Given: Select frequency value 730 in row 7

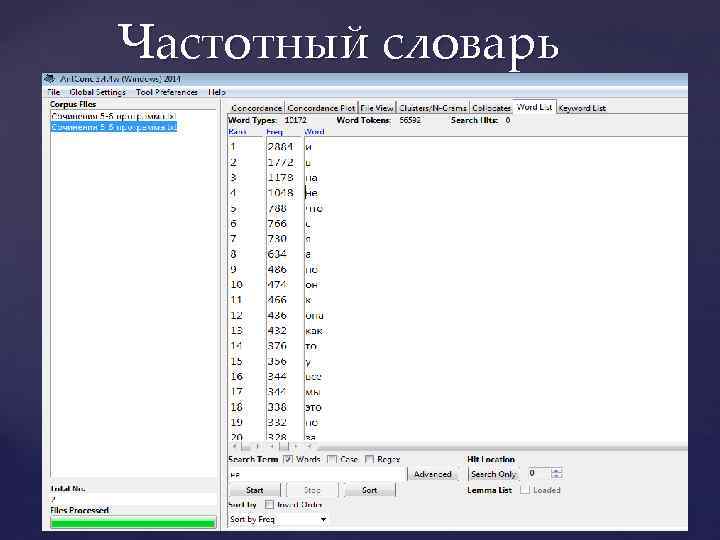Looking at the screenshot, I should pos(277,239).
